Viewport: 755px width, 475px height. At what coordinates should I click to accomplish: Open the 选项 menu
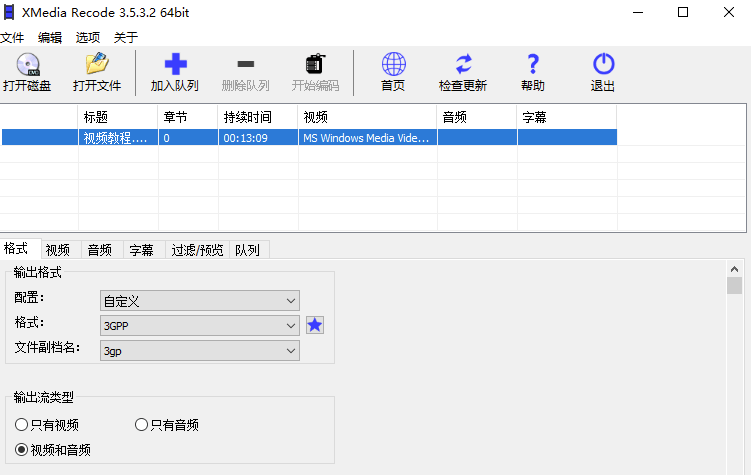pos(88,38)
